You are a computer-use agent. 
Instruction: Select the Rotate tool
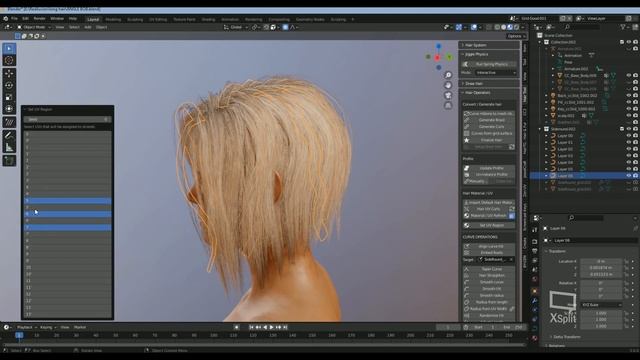9,85
